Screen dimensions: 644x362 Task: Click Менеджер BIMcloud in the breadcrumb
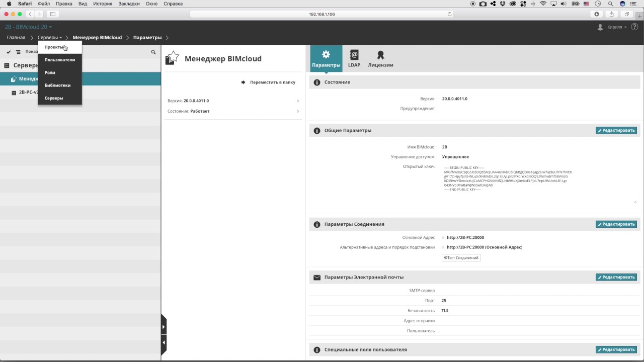tap(97, 38)
